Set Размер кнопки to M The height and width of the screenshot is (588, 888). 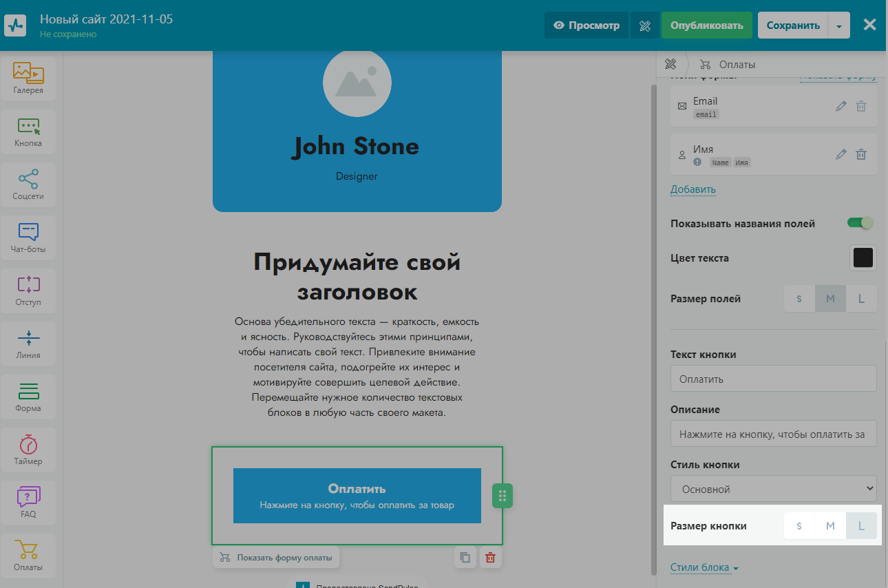coord(830,526)
